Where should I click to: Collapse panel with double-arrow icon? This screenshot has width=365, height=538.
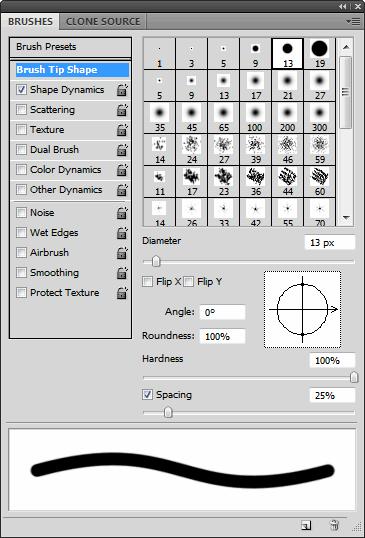click(342, 6)
